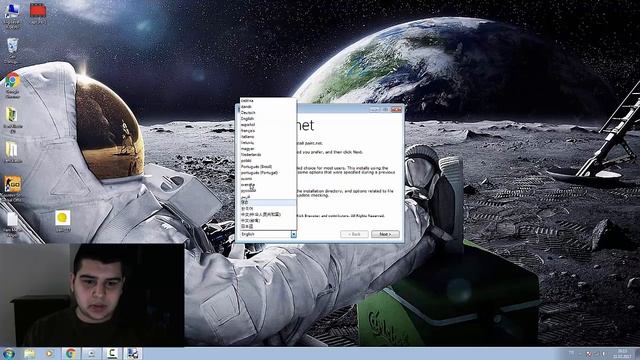Image resolution: width=640 pixels, height=360 pixels.
Task: Open the taskbar item after Chrome
Action: click(91, 353)
